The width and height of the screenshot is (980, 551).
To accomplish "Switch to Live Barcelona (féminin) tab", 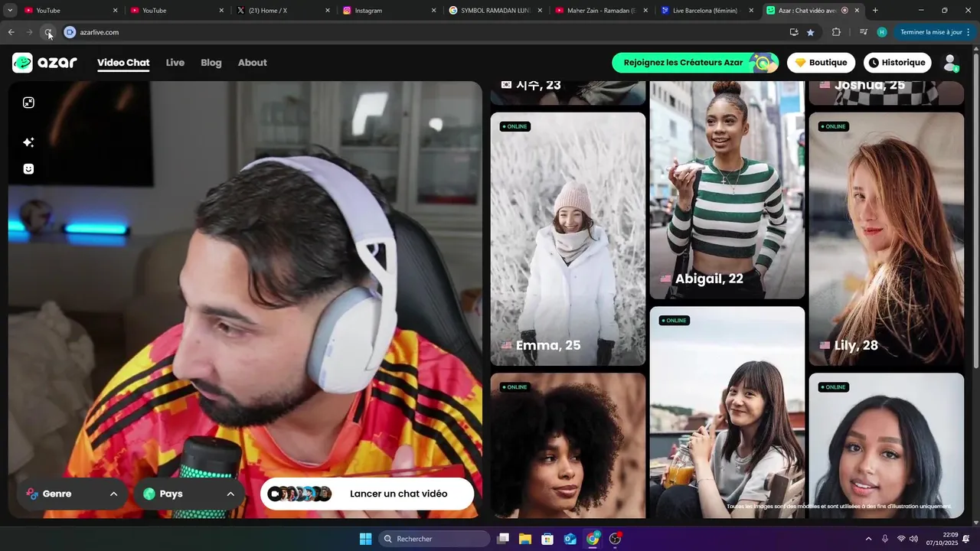I will click(x=707, y=11).
